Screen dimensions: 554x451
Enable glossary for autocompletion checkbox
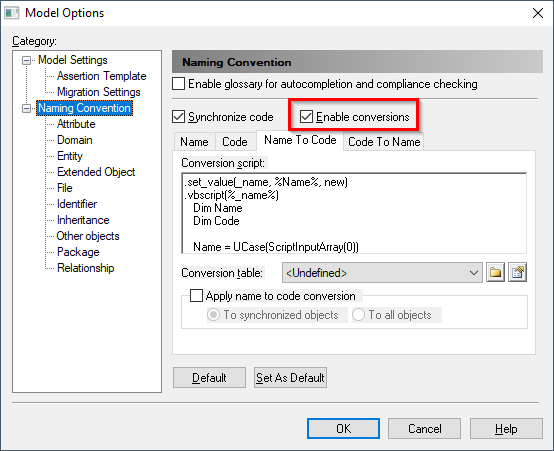(x=178, y=84)
